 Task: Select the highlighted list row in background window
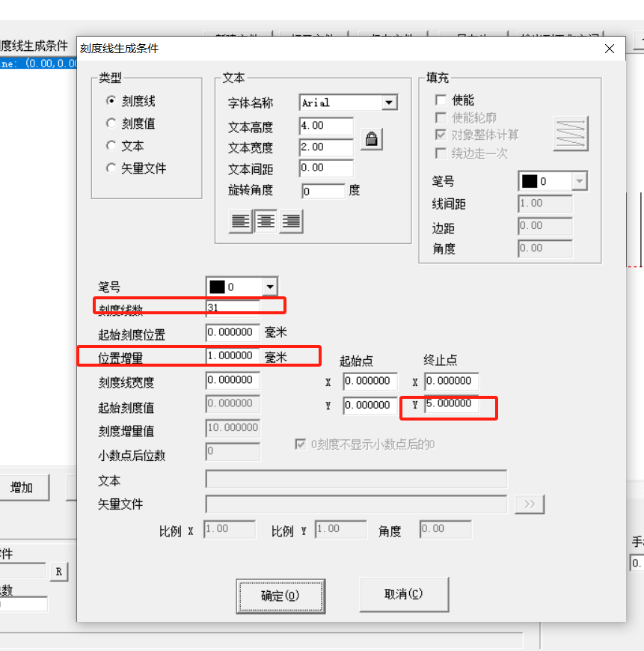38,64
